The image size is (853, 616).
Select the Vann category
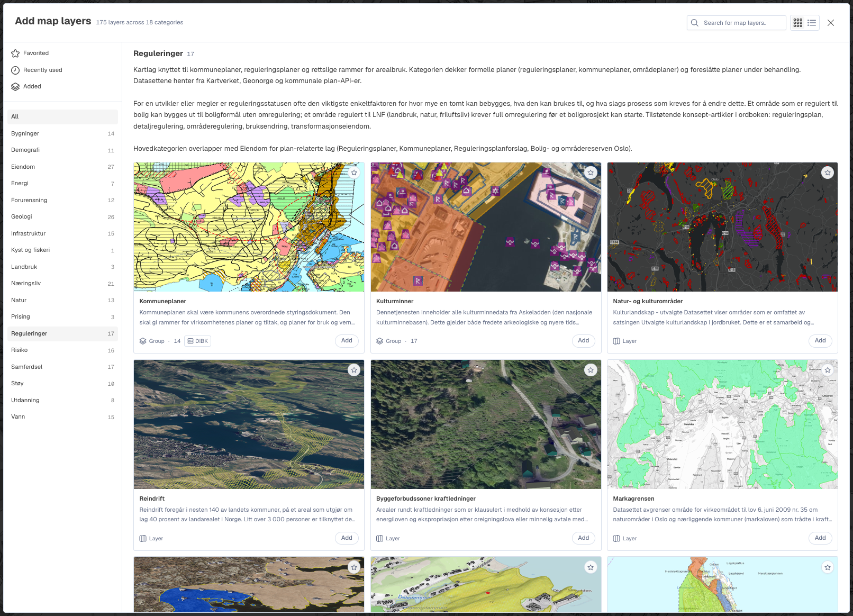point(62,416)
